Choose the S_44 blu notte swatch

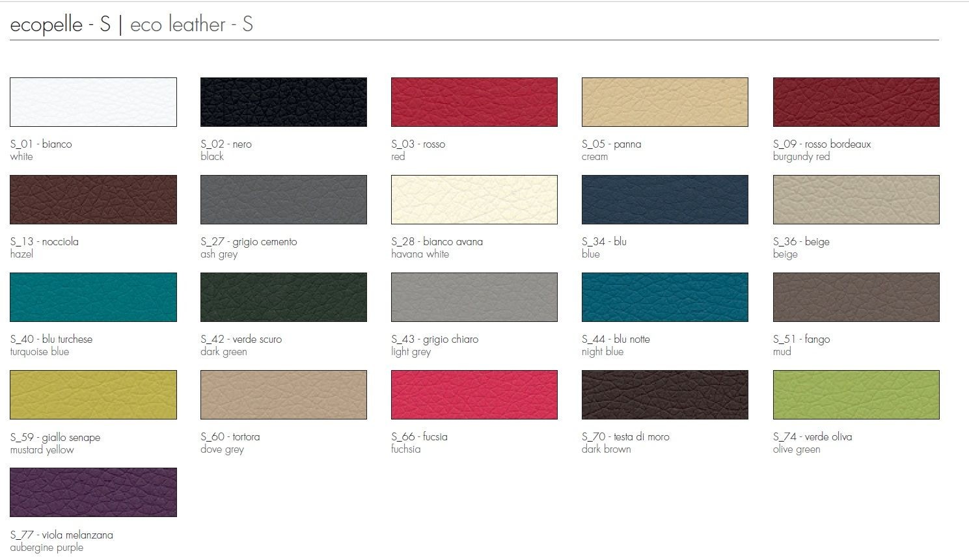[x=665, y=297]
